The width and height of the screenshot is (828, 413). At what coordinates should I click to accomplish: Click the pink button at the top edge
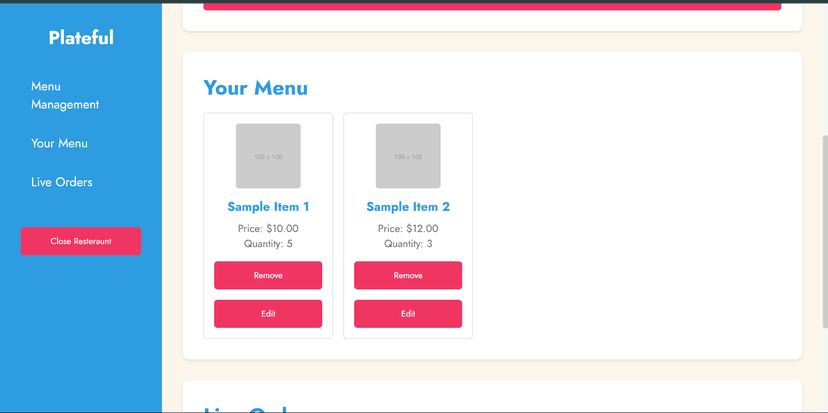pyautogui.click(x=492, y=5)
